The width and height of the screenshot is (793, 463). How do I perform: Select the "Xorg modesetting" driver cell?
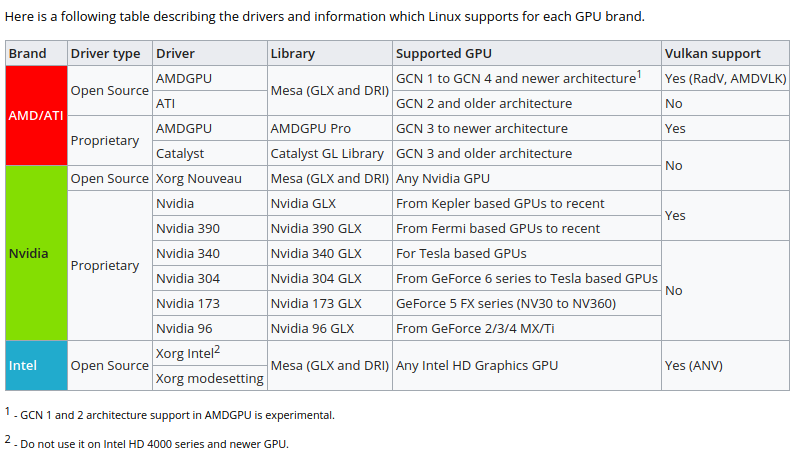pyautogui.click(x=210, y=379)
